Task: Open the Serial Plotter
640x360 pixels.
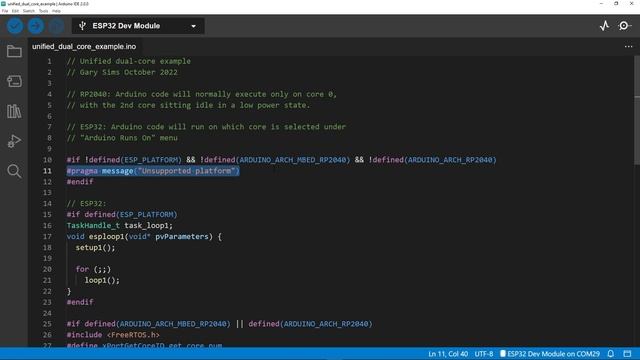Action: (x=604, y=26)
